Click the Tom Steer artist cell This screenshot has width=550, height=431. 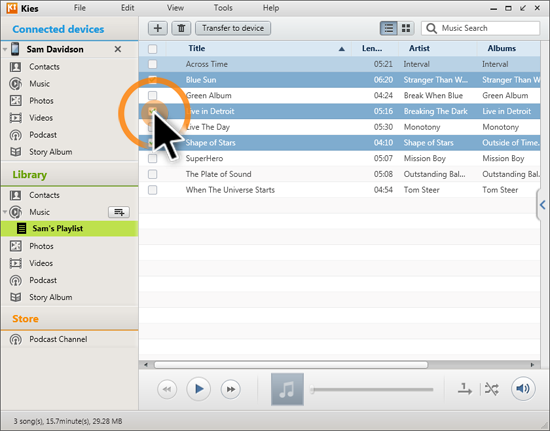pos(421,190)
